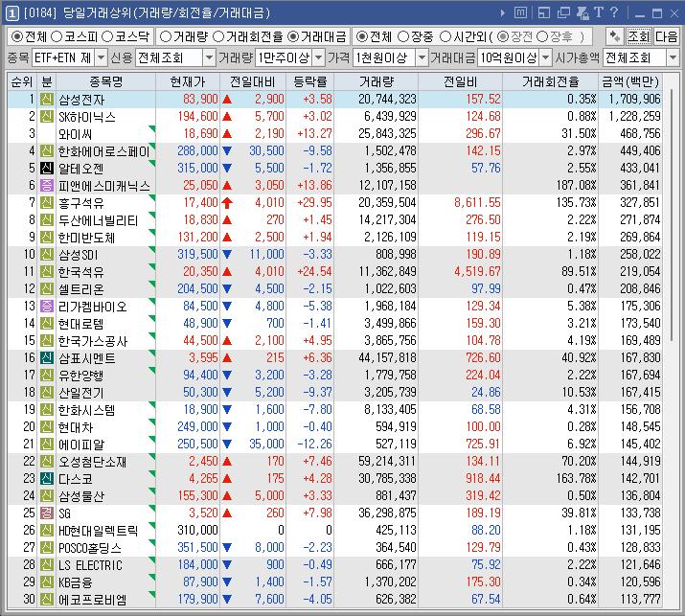Screen dimensions: 685x616
Task: Select the 장중 session radio button
Action: point(403,36)
